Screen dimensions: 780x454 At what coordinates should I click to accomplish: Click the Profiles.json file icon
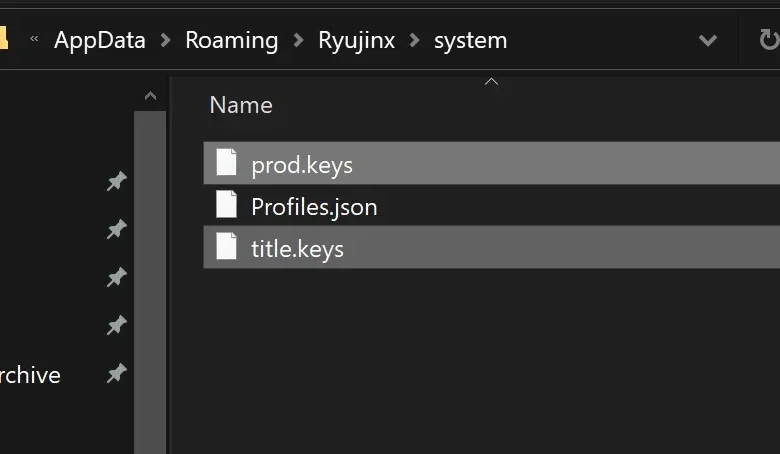click(226, 204)
